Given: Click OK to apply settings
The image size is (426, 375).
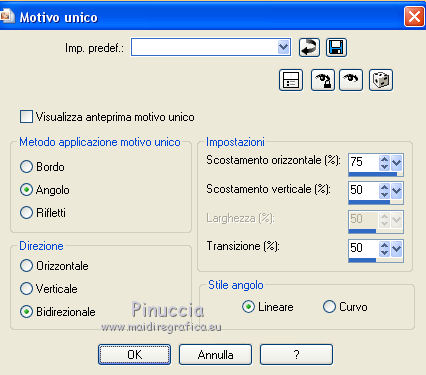Looking at the screenshot, I should 134,355.
